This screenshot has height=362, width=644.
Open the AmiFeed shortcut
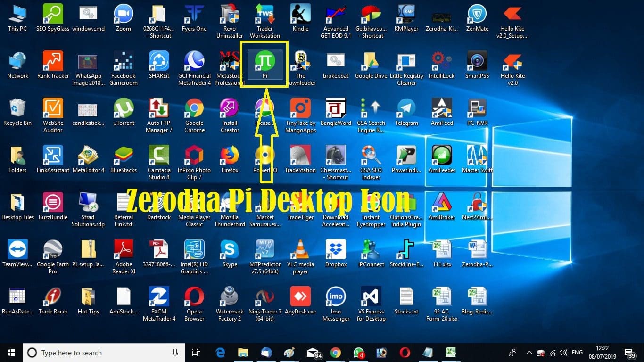click(442, 112)
